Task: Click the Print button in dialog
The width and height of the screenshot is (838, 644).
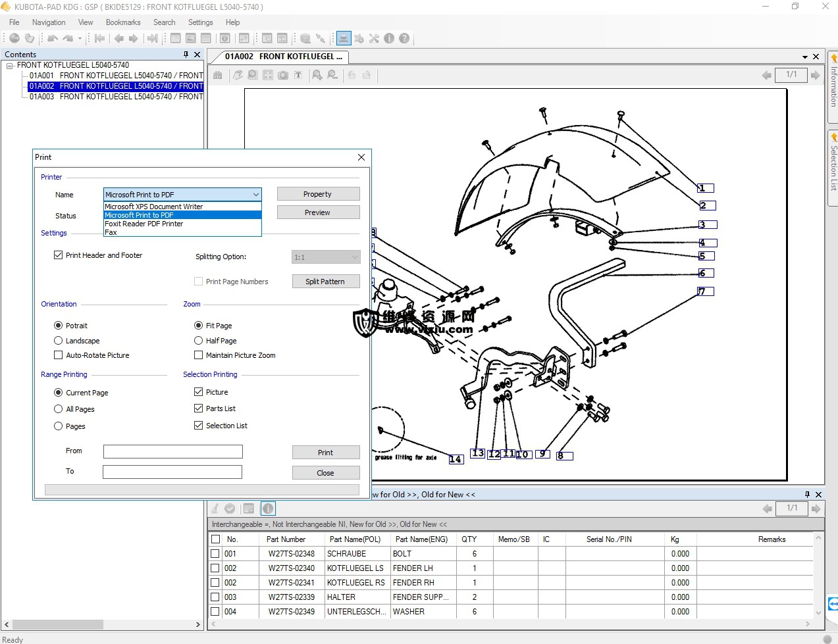Action: pyautogui.click(x=326, y=453)
